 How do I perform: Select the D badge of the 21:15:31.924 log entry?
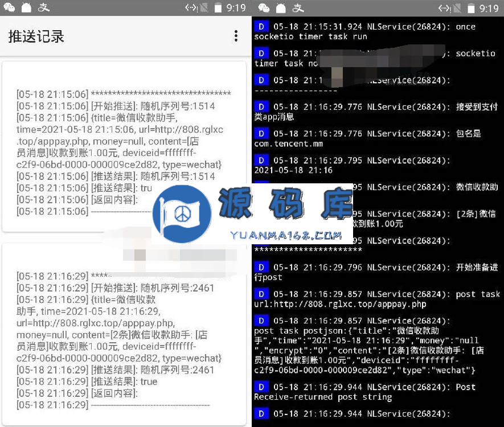tap(261, 26)
